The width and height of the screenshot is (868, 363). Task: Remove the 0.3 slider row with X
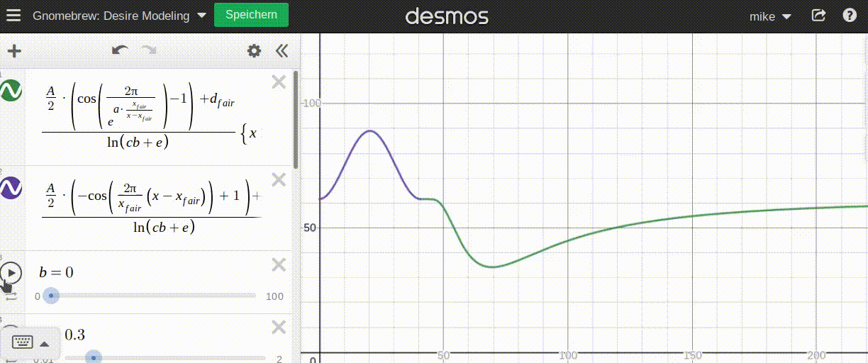click(279, 327)
